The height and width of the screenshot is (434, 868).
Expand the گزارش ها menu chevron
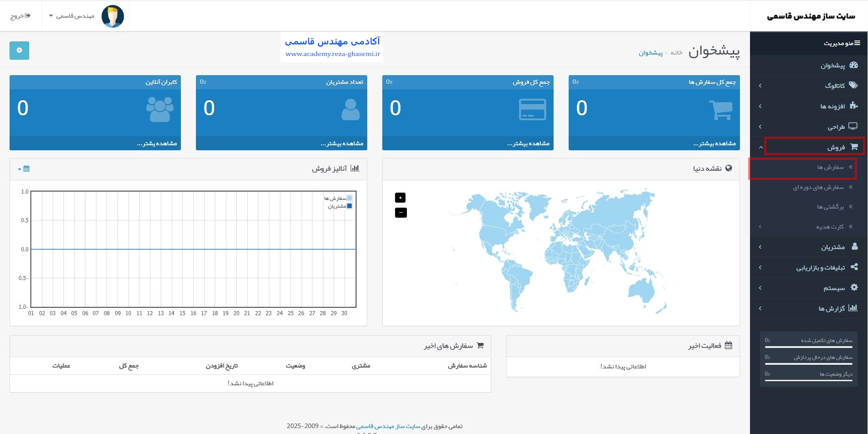pos(760,308)
